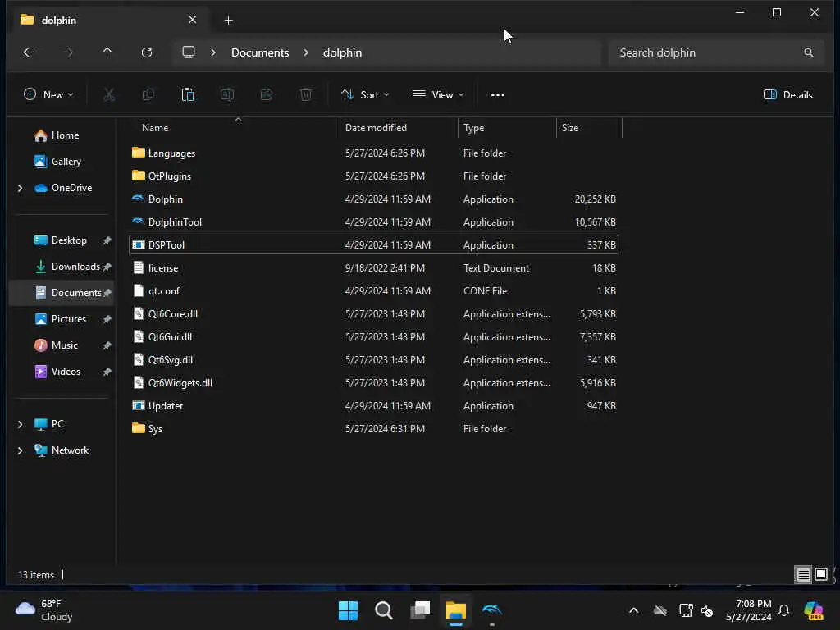Open clock and date flyout
The height and width of the screenshot is (630, 840).
pos(749,610)
